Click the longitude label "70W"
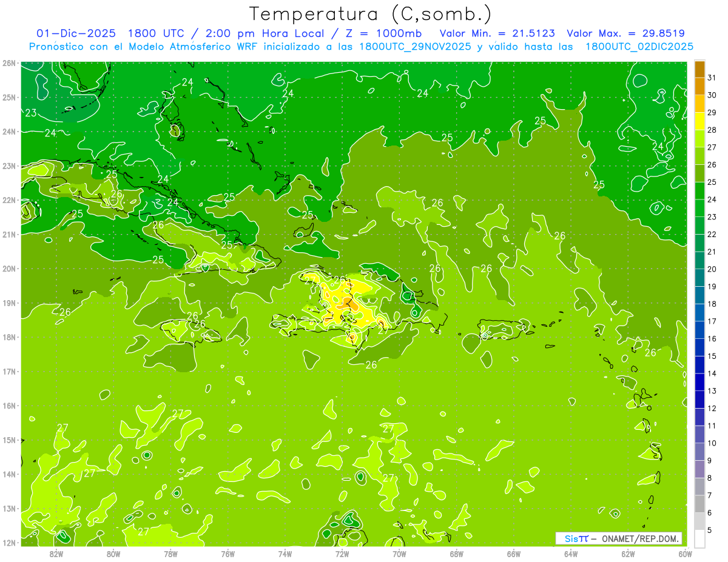Image resolution: width=728 pixels, height=562 pixels. (x=399, y=554)
